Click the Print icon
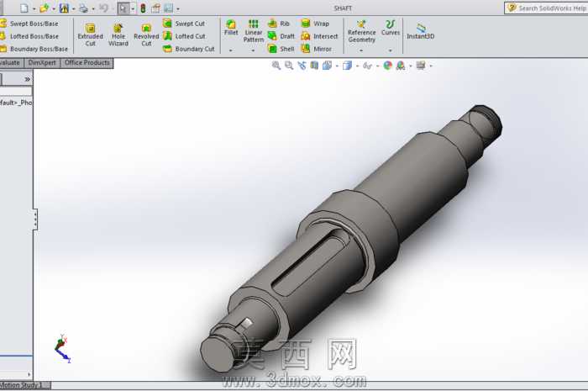The height and width of the screenshot is (391, 588). click(83, 8)
